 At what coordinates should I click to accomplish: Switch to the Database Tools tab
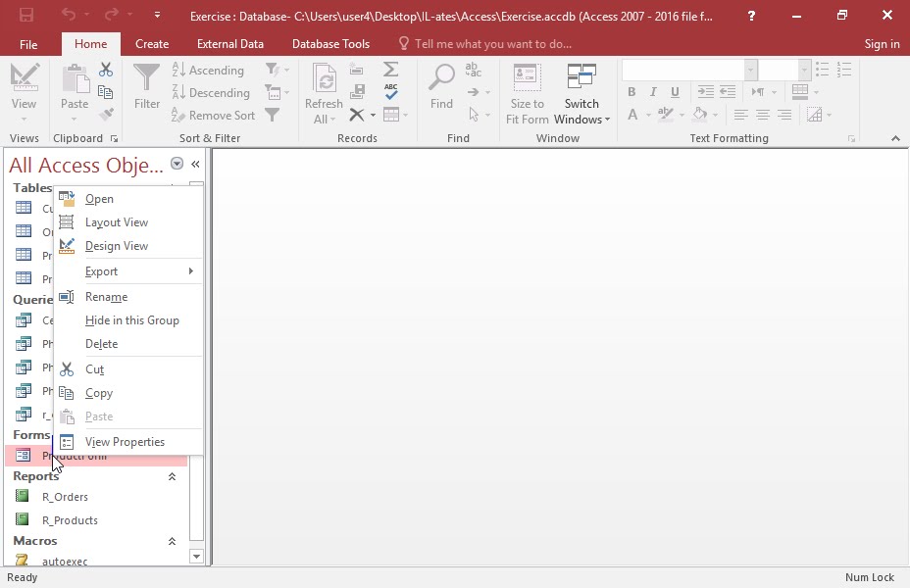pyautogui.click(x=330, y=44)
